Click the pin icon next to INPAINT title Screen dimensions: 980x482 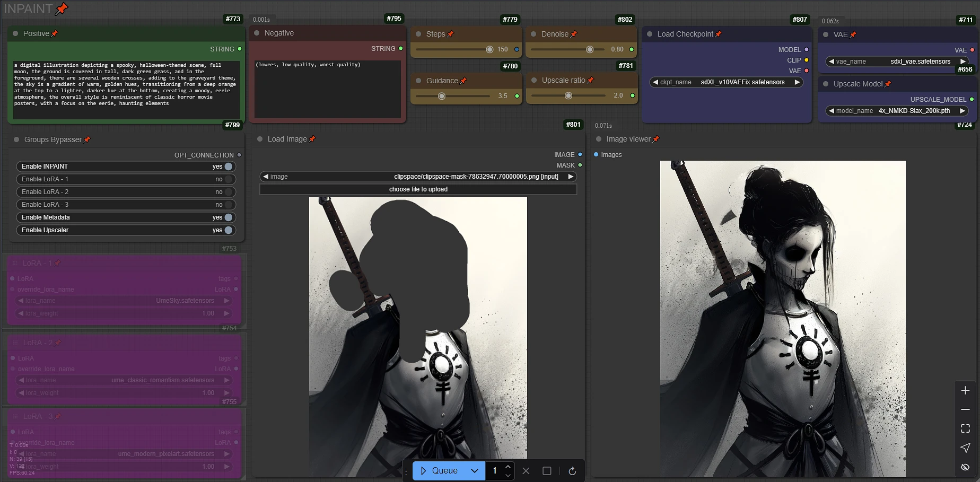point(62,8)
